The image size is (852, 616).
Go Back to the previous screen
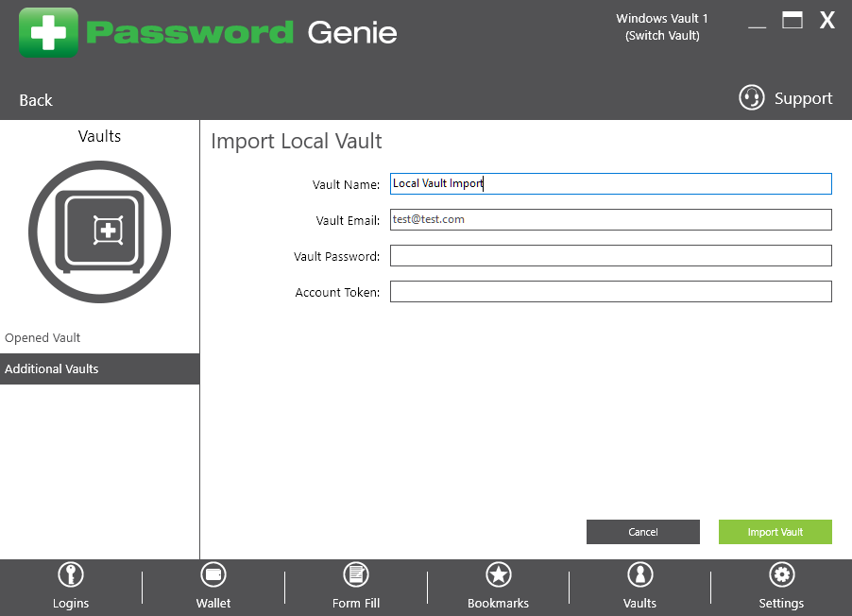coord(36,100)
